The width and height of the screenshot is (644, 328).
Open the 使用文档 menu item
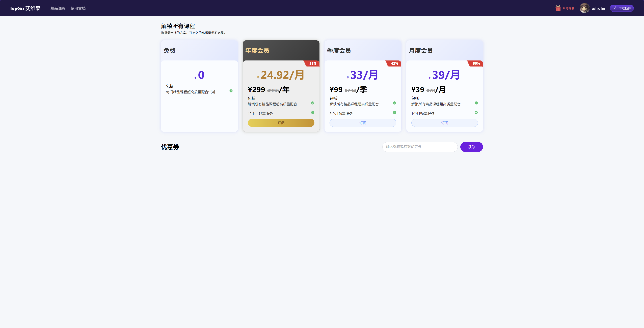coord(78,8)
